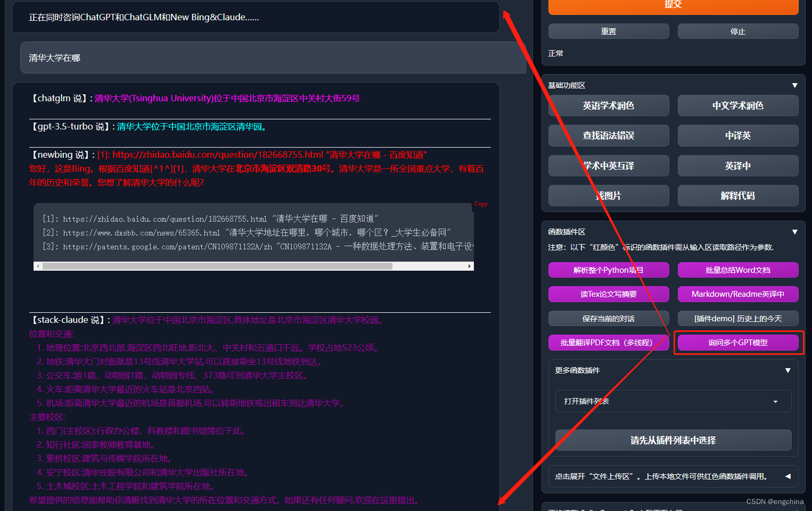Viewport: 812px width, 511px height.
Task: Click the stack-claude answer first line
Action: click(x=249, y=320)
